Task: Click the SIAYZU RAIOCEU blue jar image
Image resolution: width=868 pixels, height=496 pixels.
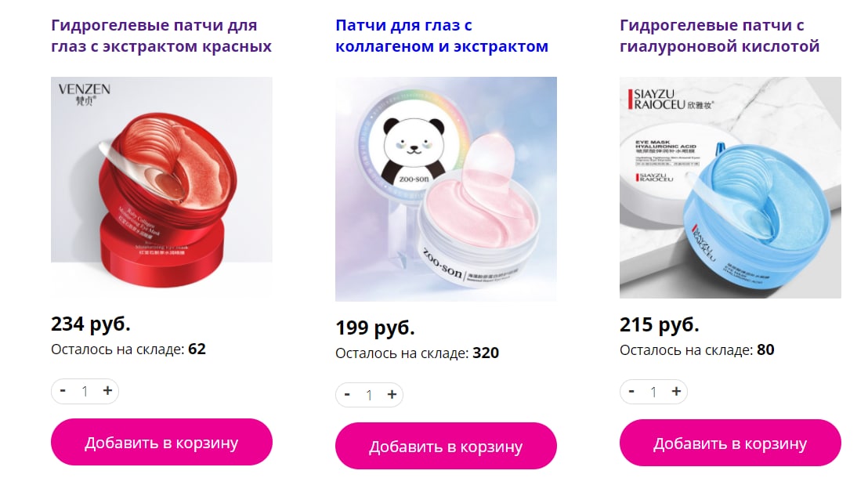Action: click(x=730, y=187)
